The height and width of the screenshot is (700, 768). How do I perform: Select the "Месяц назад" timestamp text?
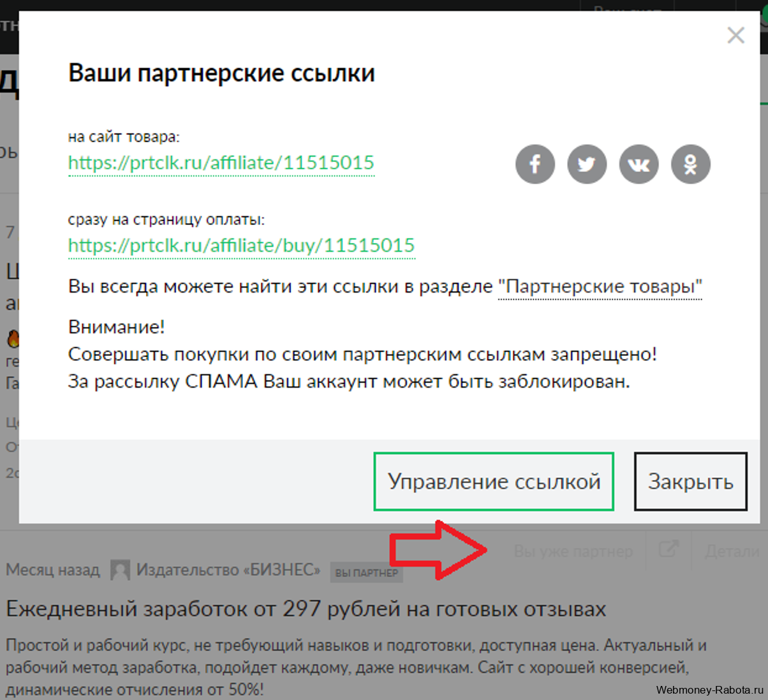point(53,569)
